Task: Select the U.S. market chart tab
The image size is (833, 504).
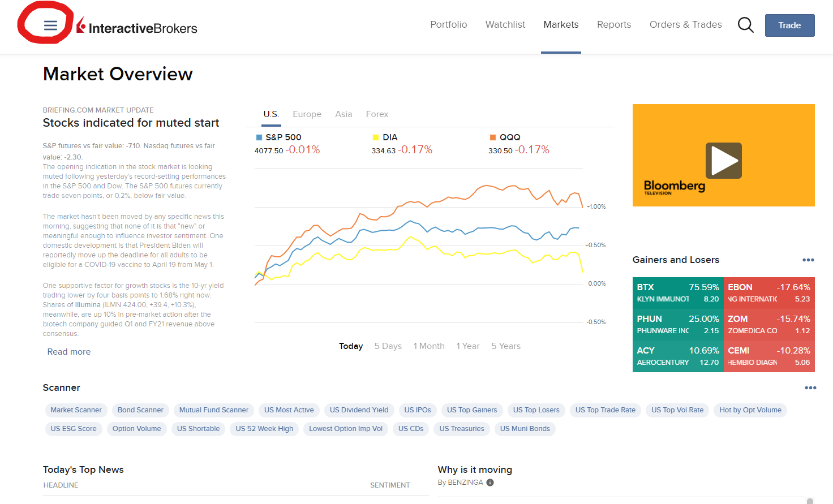Action: point(271,114)
